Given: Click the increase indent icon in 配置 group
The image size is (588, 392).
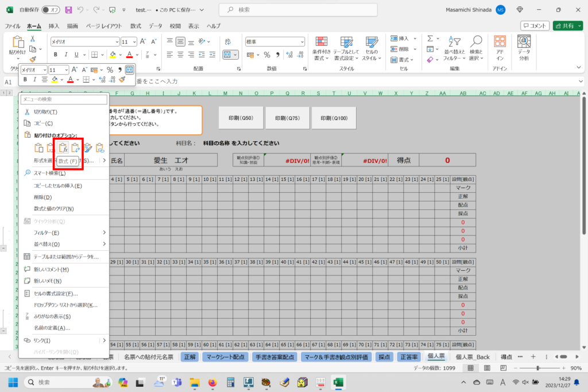Looking at the screenshot, I should click(212, 55).
